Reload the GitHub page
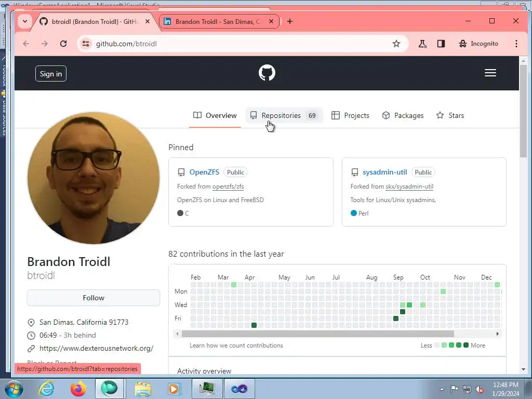This screenshot has height=399, width=532. (63, 44)
